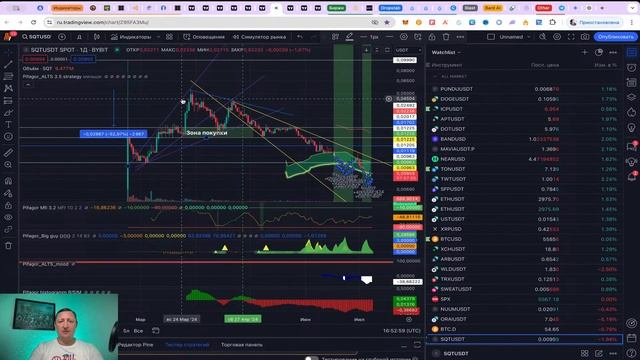Collapse the ALL MARKET section
Screen dimensions: 640x360
[x=435, y=76]
